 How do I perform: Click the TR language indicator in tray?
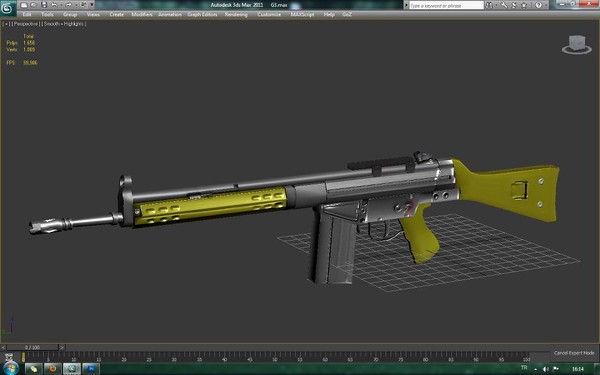coord(524,368)
